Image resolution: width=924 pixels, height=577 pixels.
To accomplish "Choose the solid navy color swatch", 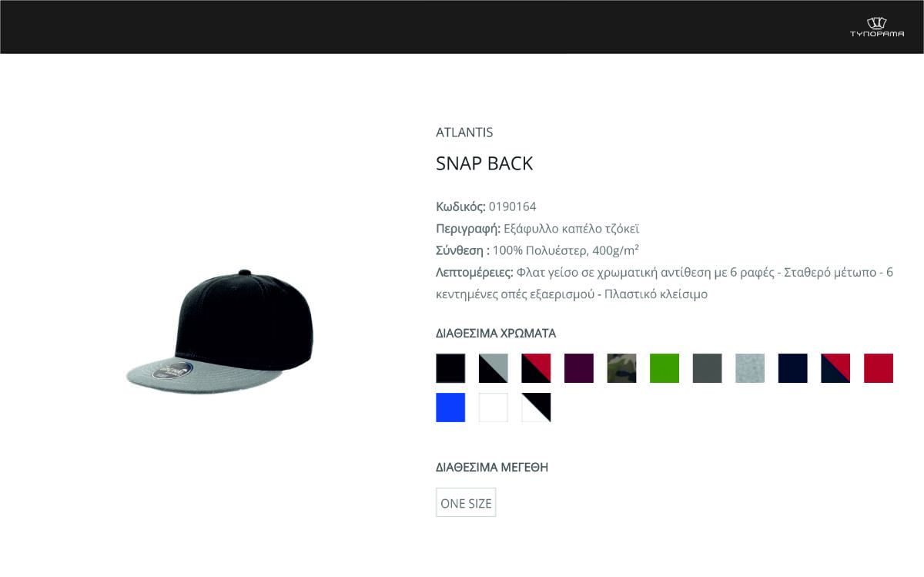I will click(x=793, y=368).
